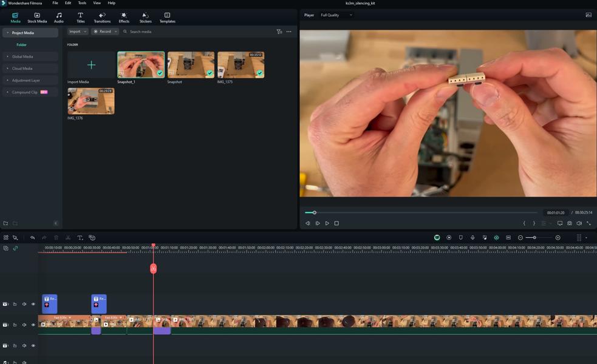Stop playback in the player
This screenshot has height=364, width=597.
(x=336, y=223)
